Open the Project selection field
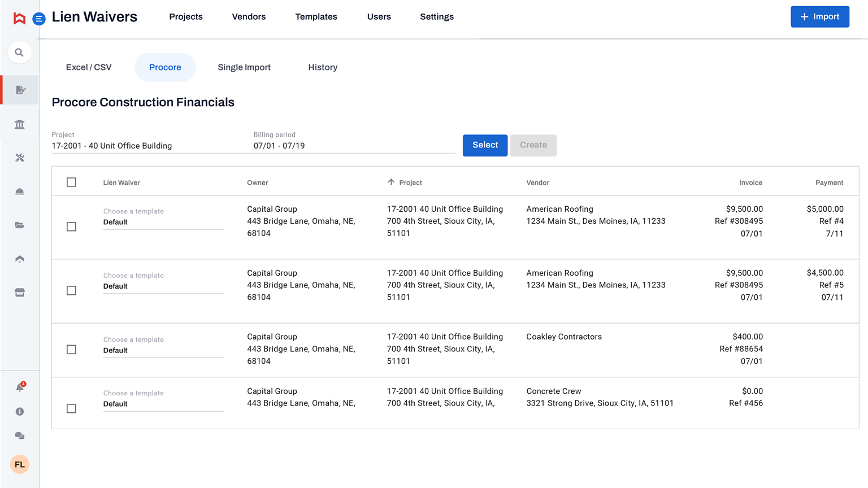Image resolution: width=868 pixels, height=488 pixels. click(151, 141)
